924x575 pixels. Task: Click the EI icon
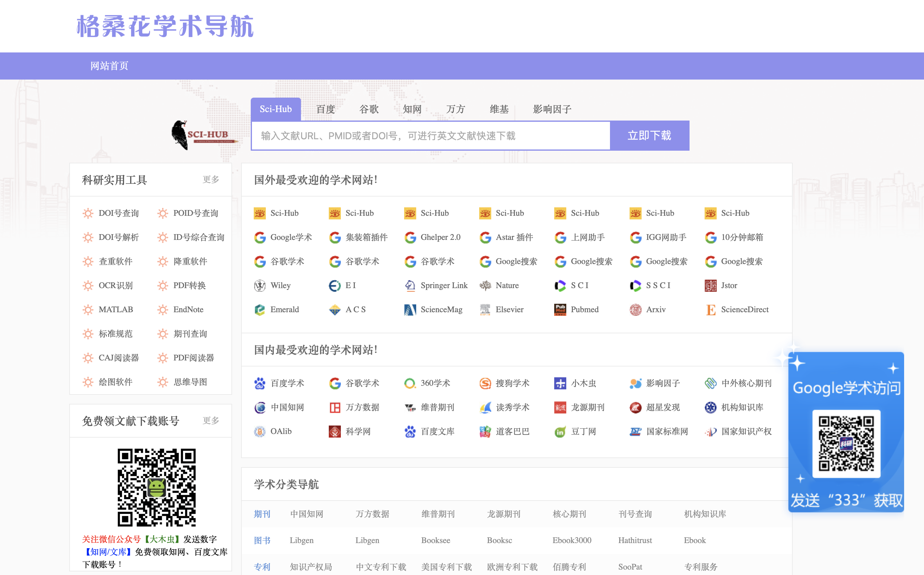(x=335, y=286)
